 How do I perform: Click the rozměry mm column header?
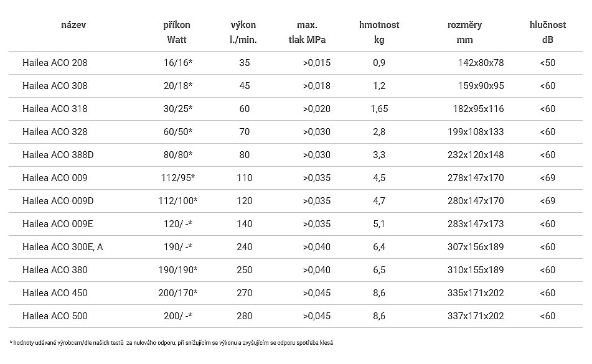pyautogui.click(x=464, y=32)
